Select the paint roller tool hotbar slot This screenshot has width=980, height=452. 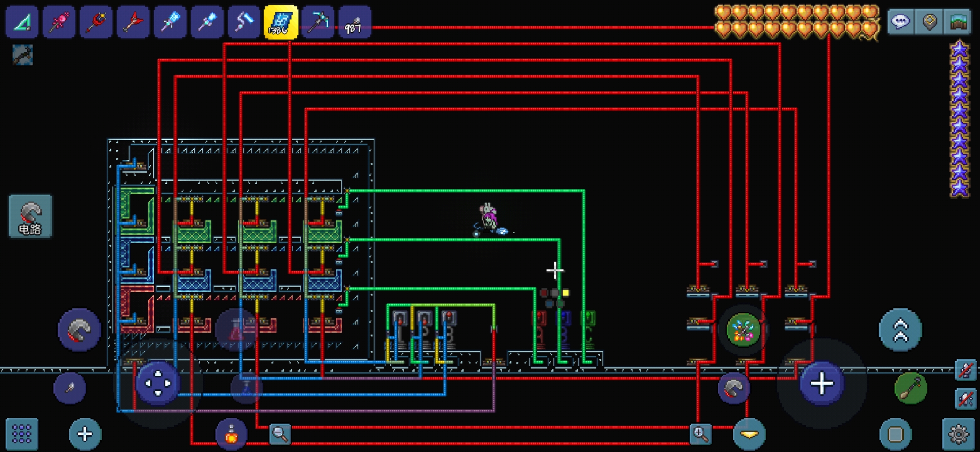pos(244,22)
